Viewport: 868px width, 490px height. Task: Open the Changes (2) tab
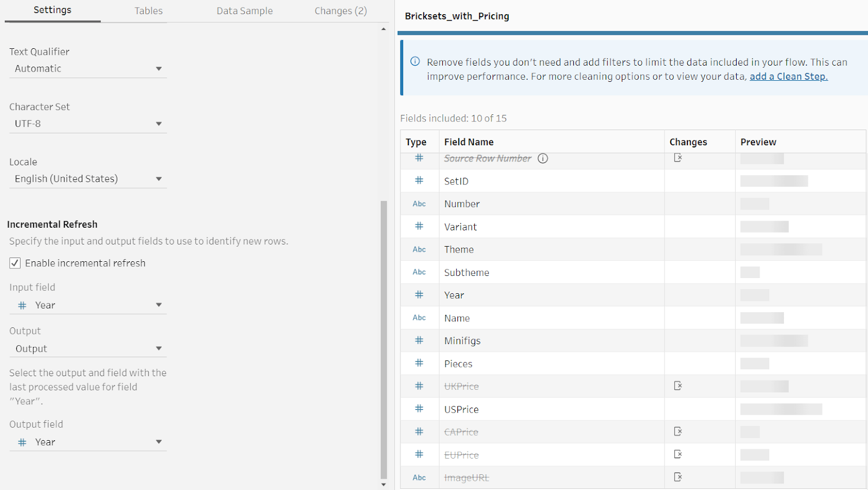coord(341,11)
